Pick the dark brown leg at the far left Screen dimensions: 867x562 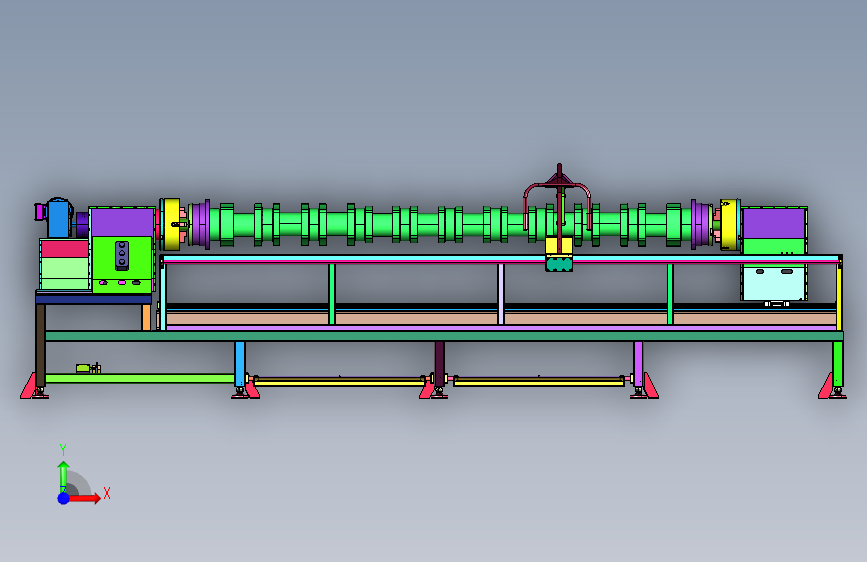click(40, 345)
